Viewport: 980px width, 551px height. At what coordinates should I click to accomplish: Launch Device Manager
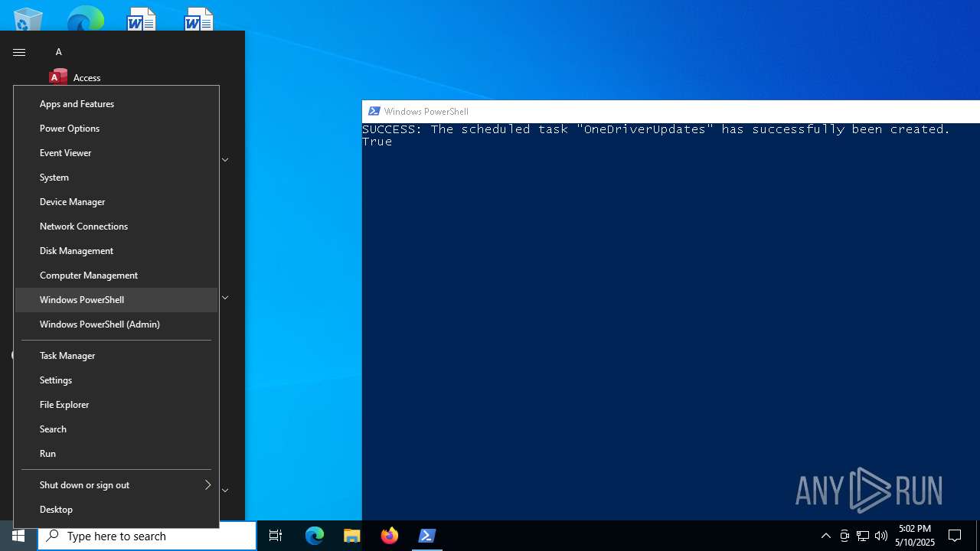click(x=116, y=201)
